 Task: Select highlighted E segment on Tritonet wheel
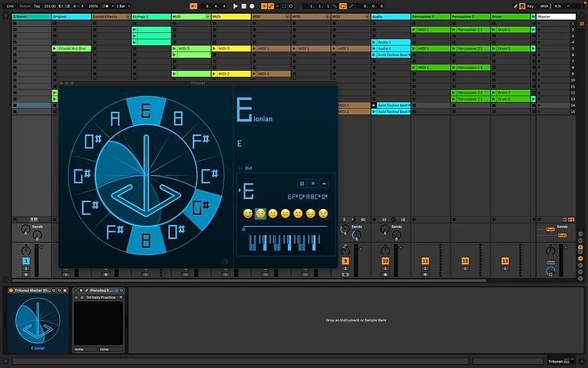[x=146, y=111]
